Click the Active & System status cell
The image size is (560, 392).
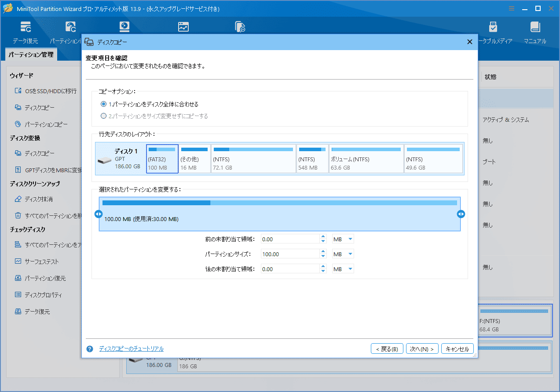[506, 120]
